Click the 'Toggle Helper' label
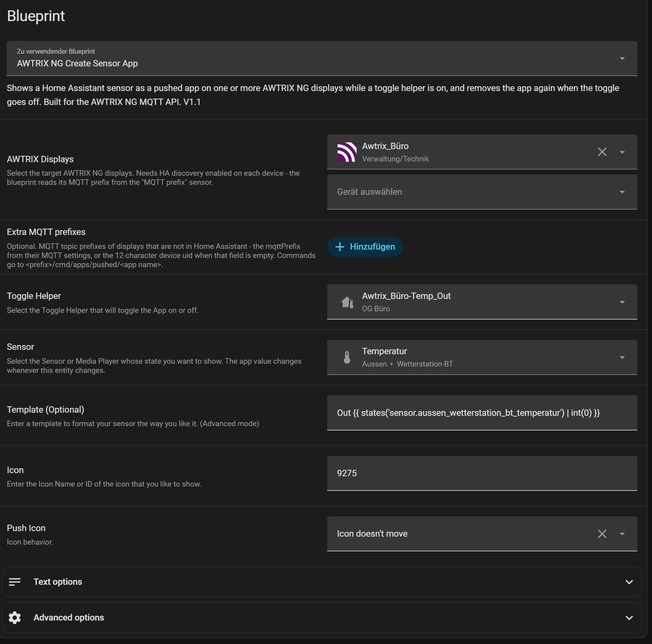The image size is (652, 644). coord(34,296)
